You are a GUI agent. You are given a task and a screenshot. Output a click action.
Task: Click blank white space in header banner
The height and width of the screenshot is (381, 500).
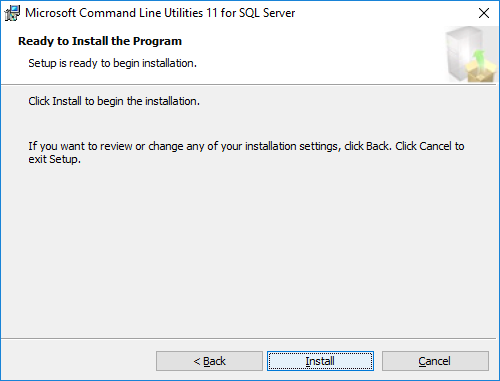pos(300,50)
